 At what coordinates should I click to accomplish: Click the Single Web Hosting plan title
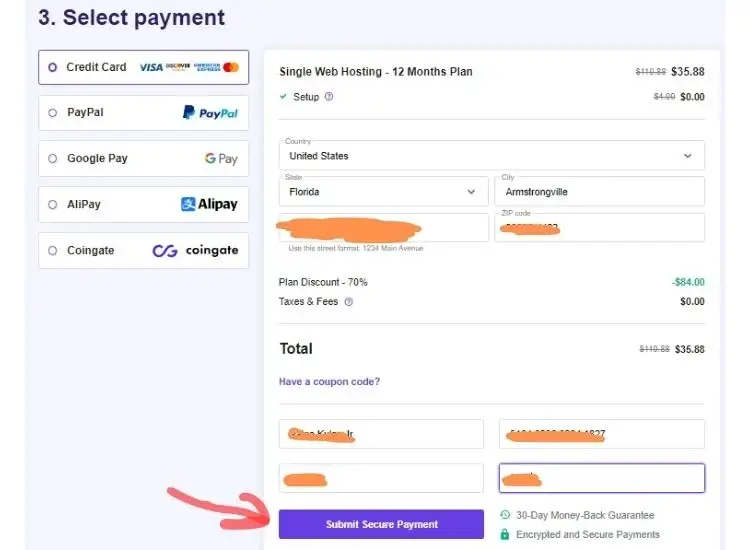tap(375, 72)
